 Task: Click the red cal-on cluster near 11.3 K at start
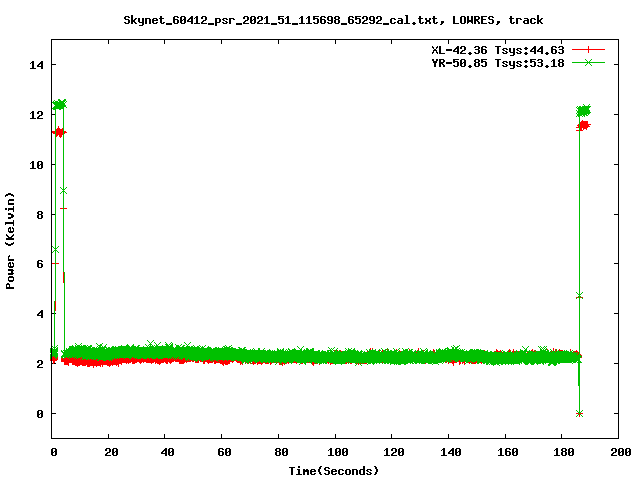point(60,132)
